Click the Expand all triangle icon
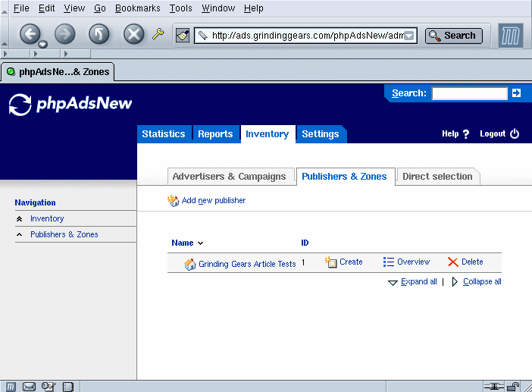Screen dimensions: 532x392 pyautogui.click(x=393, y=282)
